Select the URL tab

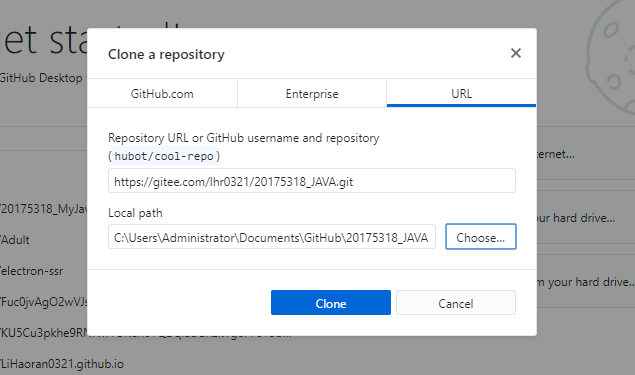point(461,94)
